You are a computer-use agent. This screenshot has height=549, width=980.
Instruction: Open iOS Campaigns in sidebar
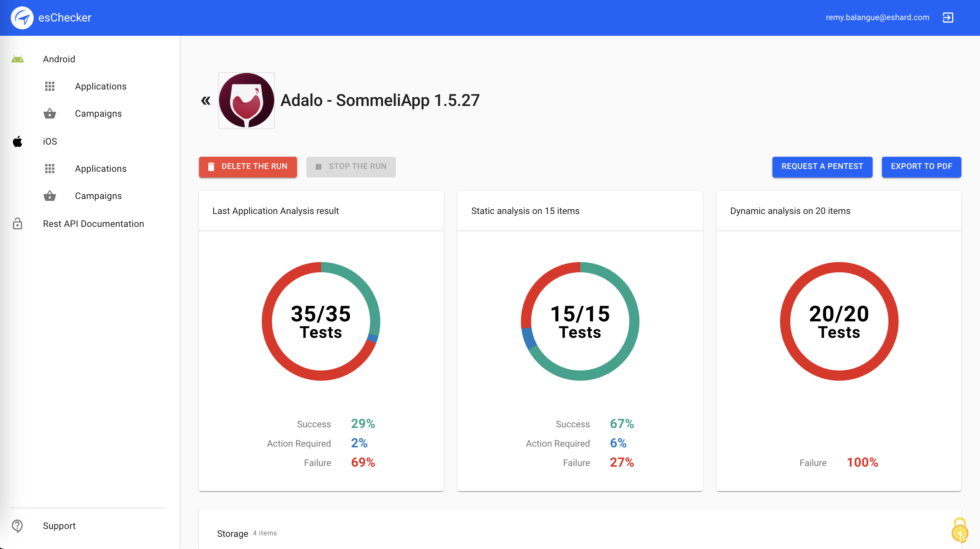98,196
